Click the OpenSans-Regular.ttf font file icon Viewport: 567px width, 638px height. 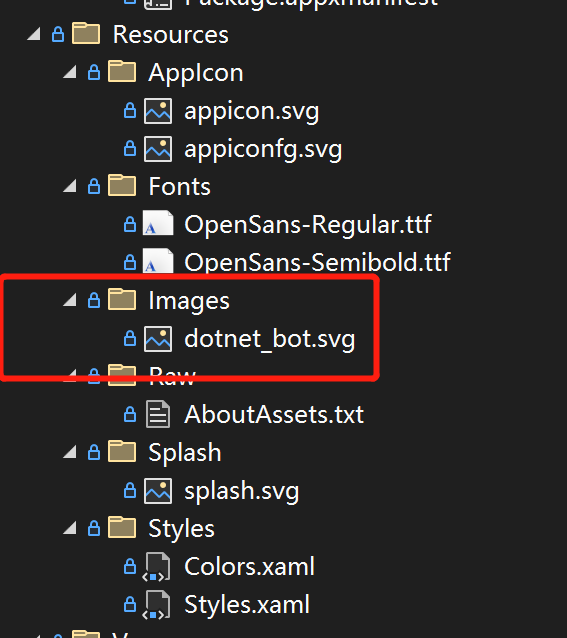coord(158,223)
